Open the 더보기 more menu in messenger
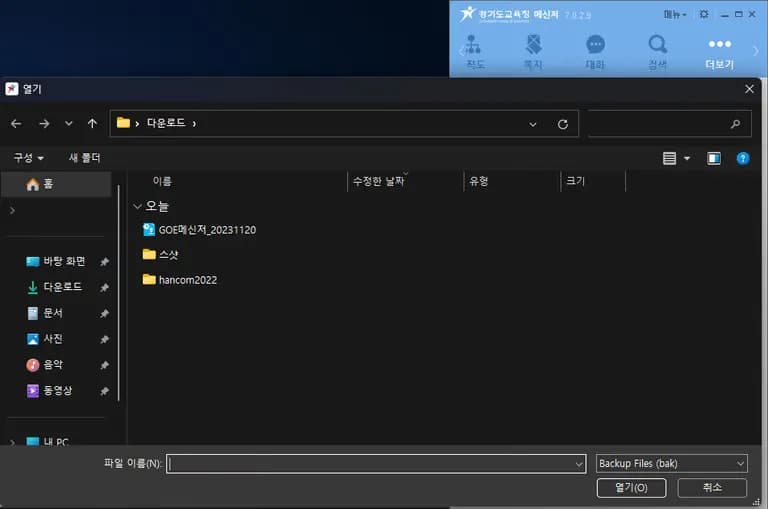 coord(720,52)
